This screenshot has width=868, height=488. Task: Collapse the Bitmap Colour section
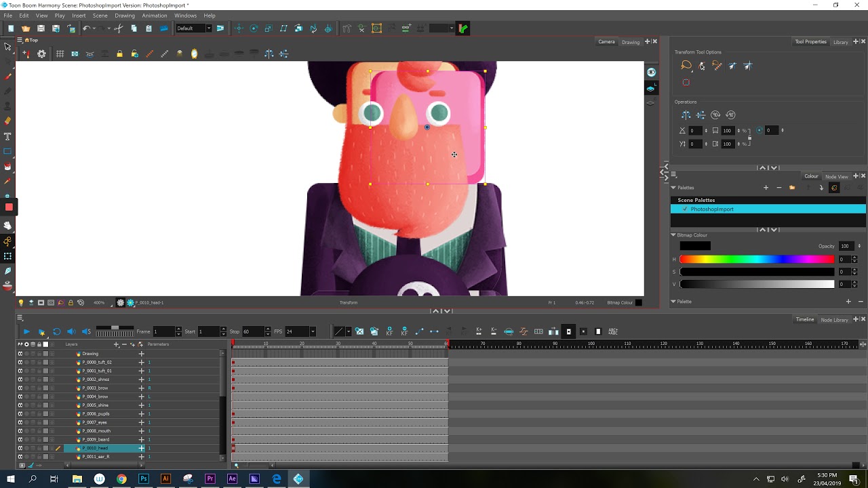point(673,235)
